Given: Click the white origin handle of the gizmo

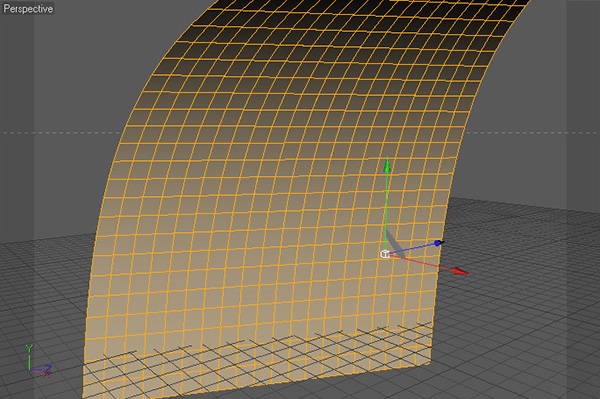Looking at the screenshot, I should pyautogui.click(x=385, y=254).
